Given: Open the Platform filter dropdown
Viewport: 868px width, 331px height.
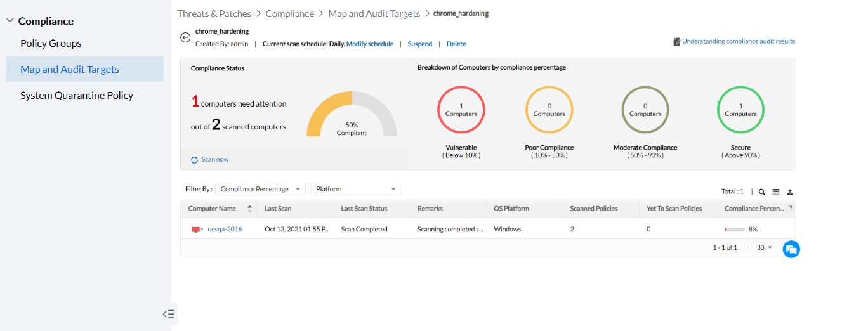Looking at the screenshot, I should tap(355, 189).
